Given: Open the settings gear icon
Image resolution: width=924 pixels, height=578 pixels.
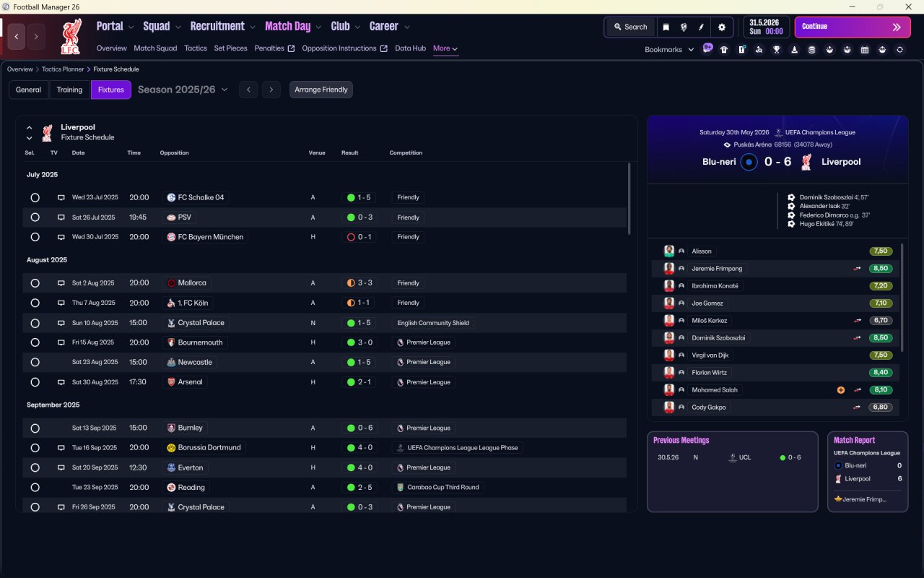Looking at the screenshot, I should 722,27.
